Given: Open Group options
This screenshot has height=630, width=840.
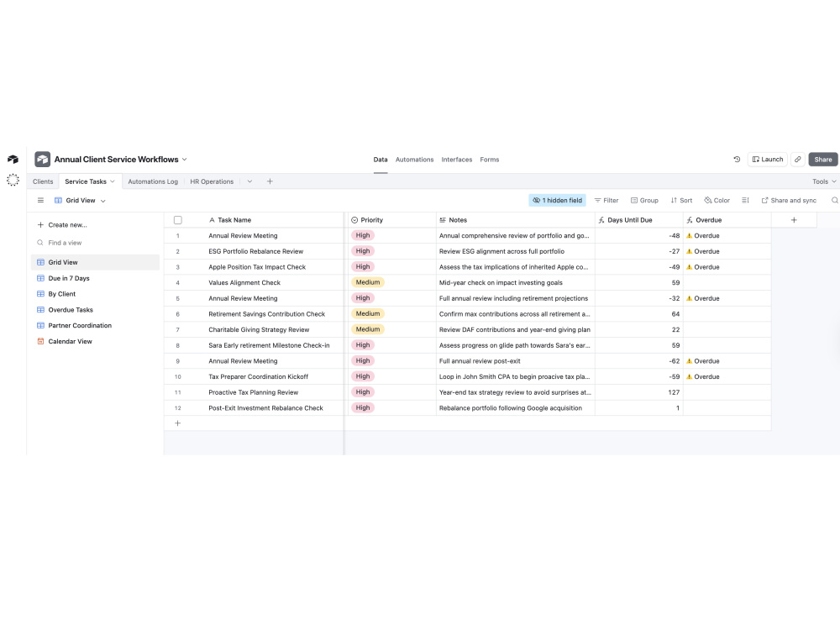Looking at the screenshot, I should pyautogui.click(x=644, y=201).
